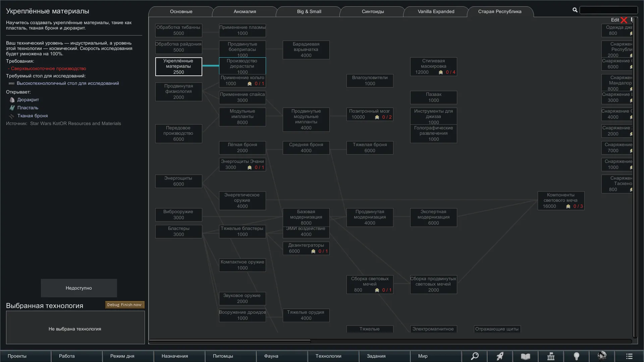Click the rocket ship icon in bottom bar

[500, 356]
